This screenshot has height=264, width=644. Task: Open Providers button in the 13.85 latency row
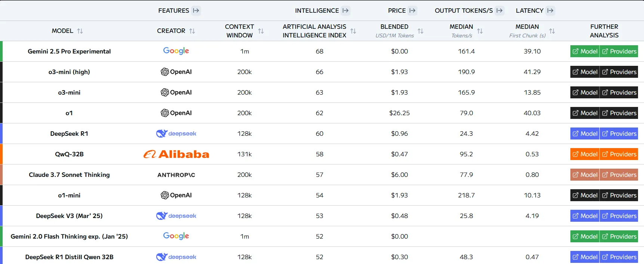point(619,92)
